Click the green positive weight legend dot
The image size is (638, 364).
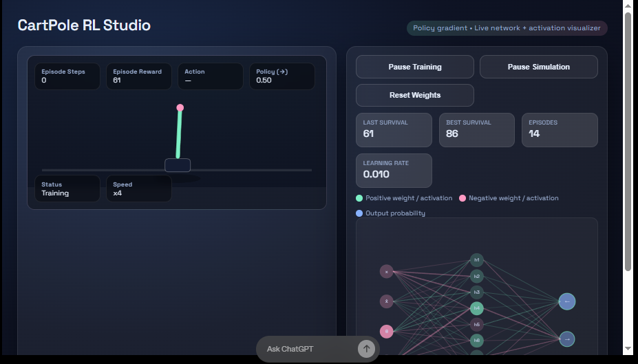pos(359,198)
